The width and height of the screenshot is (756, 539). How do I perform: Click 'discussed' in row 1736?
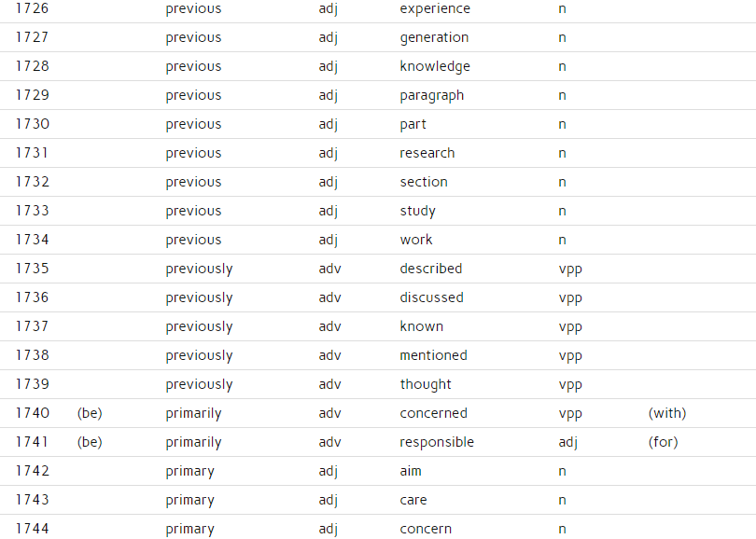point(431,297)
